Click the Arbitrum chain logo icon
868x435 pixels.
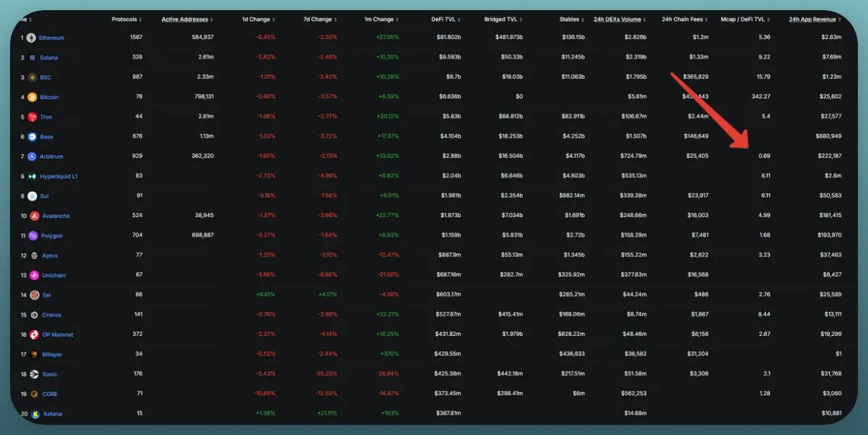[x=32, y=156]
